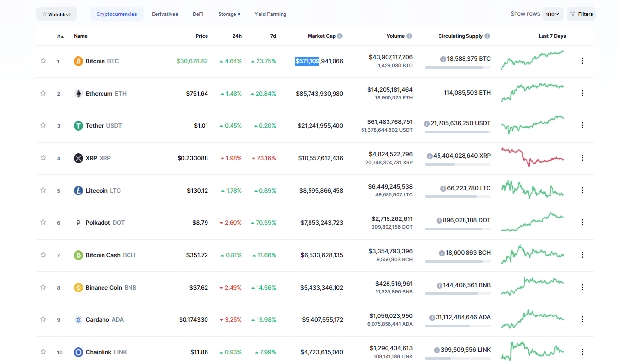Screen dimensions: 620x364
Task: Click the Cardano circulating supply progress bar
Action: point(457,326)
